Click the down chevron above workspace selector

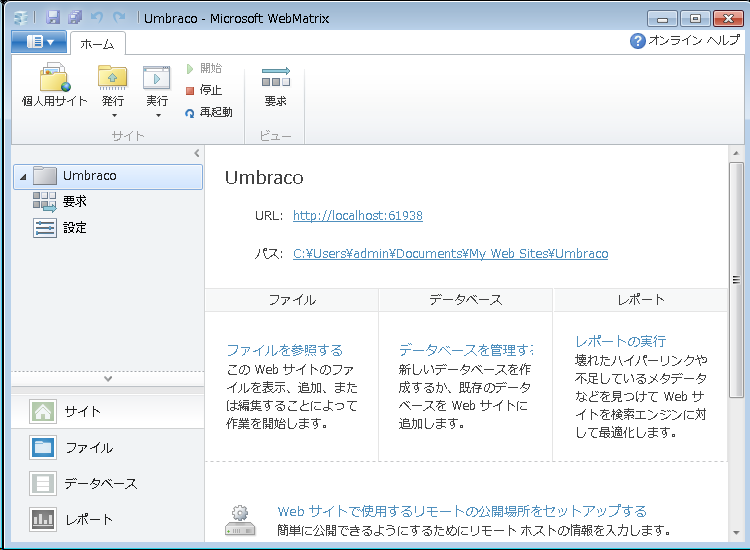(x=108, y=379)
